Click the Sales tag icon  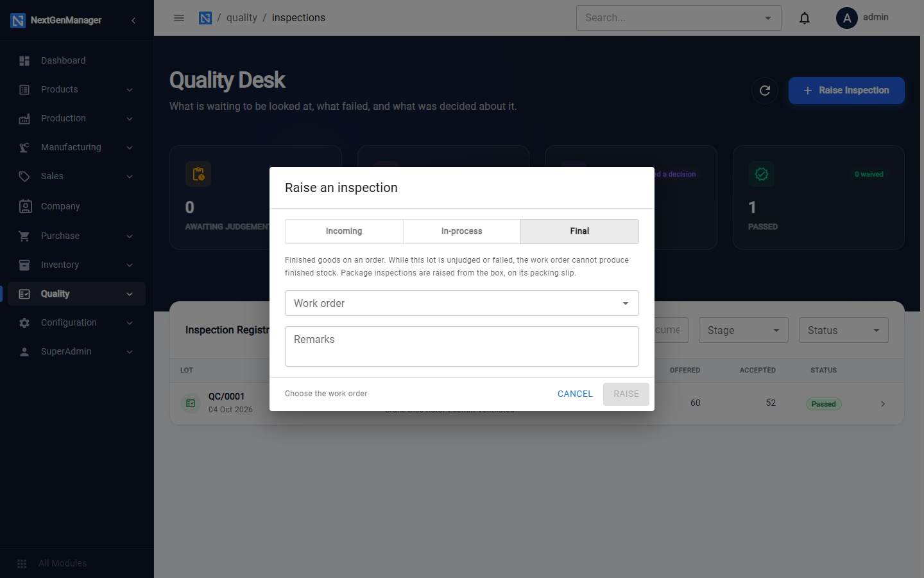coord(24,177)
